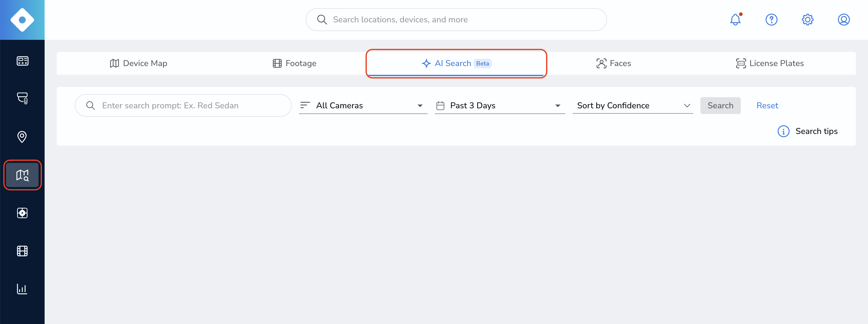Switch to the Faces tab
868x324 pixels.
coord(614,63)
